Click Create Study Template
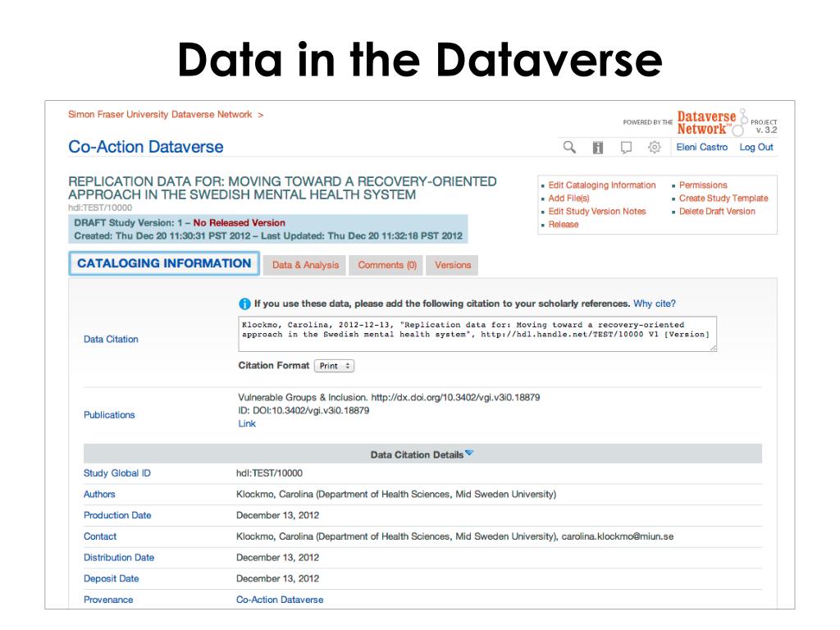The width and height of the screenshot is (840, 630). (724, 199)
